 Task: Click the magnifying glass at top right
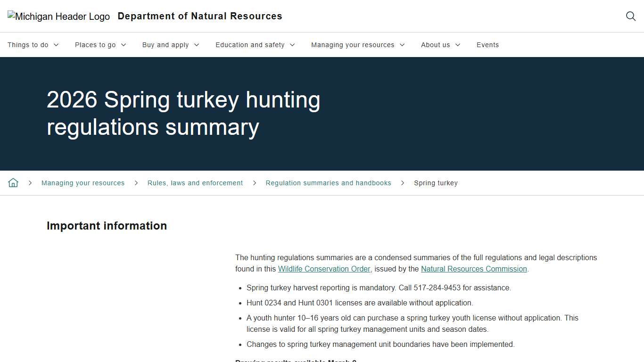(x=631, y=16)
